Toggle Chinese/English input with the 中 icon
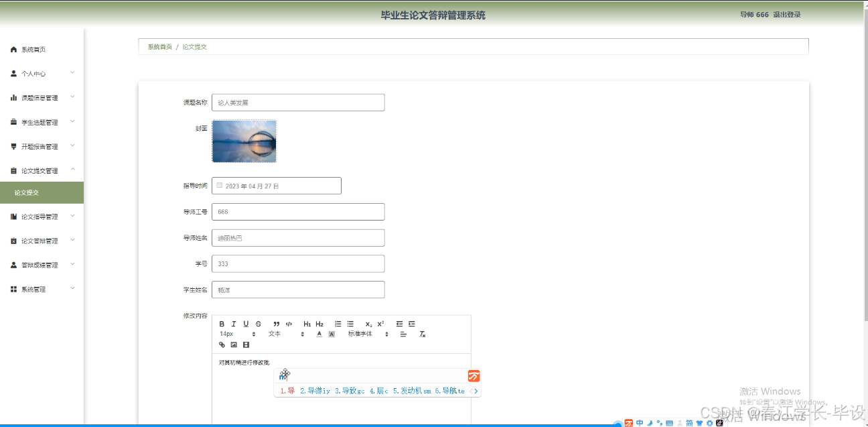The height and width of the screenshot is (427, 868). pyautogui.click(x=640, y=422)
